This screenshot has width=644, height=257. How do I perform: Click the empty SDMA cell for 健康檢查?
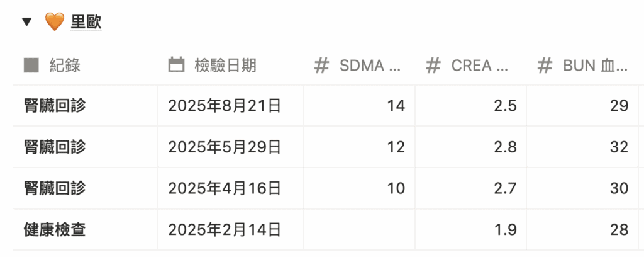358,230
